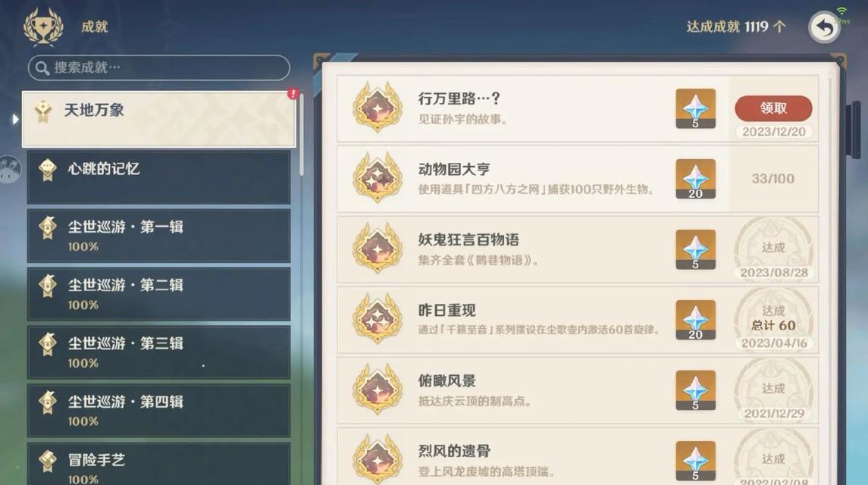Image resolution: width=868 pixels, height=485 pixels.
Task: Select the 天地万象 achievement category
Action: (159, 120)
